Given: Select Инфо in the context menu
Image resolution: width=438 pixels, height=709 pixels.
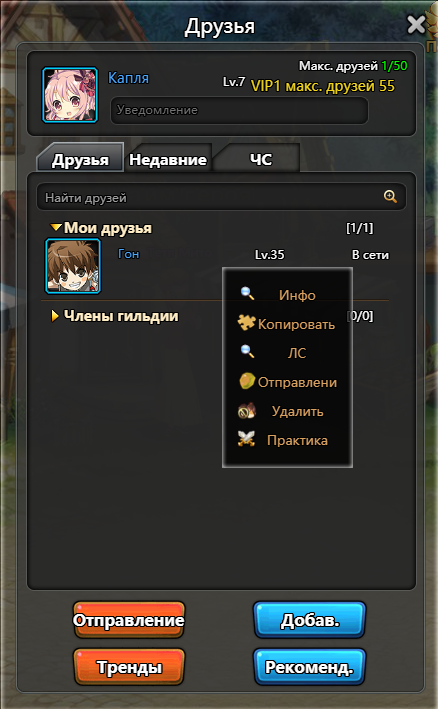Looking at the screenshot, I should 297,295.
